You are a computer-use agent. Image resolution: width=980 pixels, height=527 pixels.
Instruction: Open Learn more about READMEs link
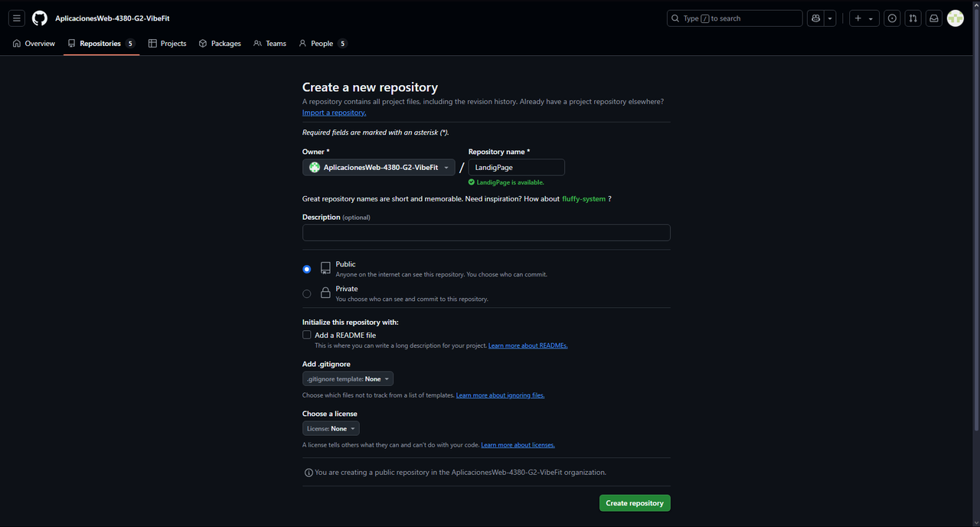pyautogui.click(x=528, y=346)
